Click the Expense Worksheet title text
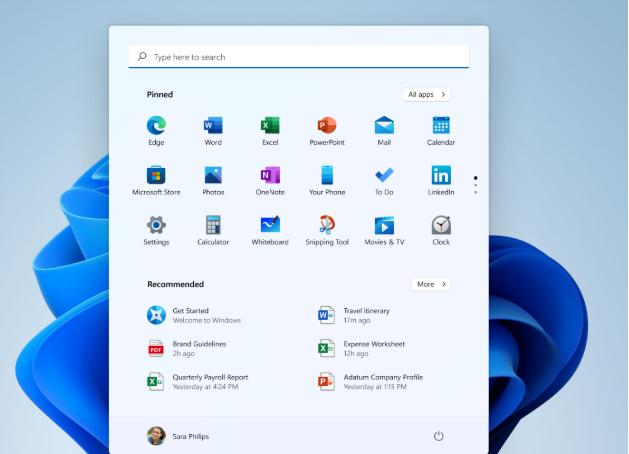 pos(374,344)
